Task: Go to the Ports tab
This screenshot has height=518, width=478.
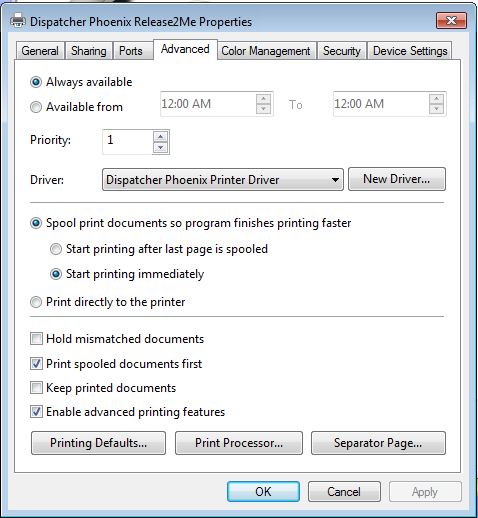Action: pyautogui.click(x=131, y=51)
